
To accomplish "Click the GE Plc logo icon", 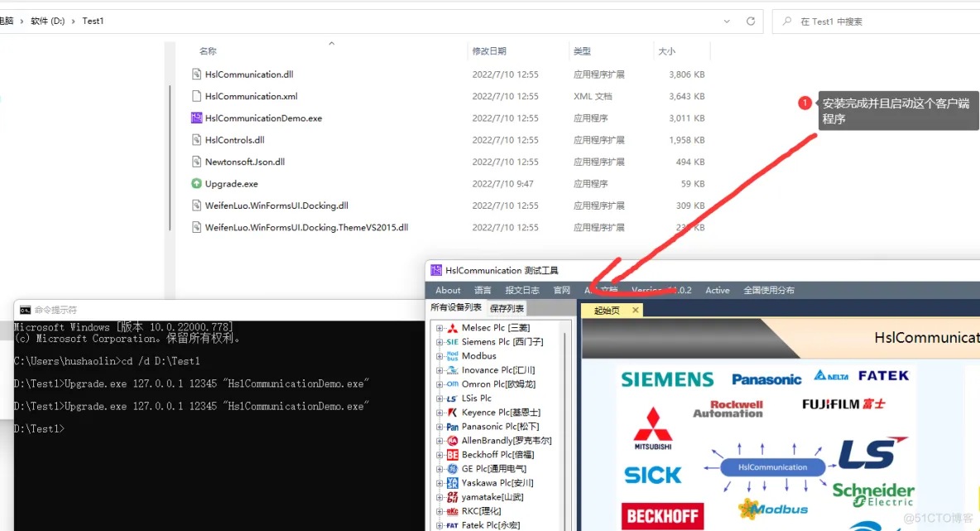I will [453, 469].
